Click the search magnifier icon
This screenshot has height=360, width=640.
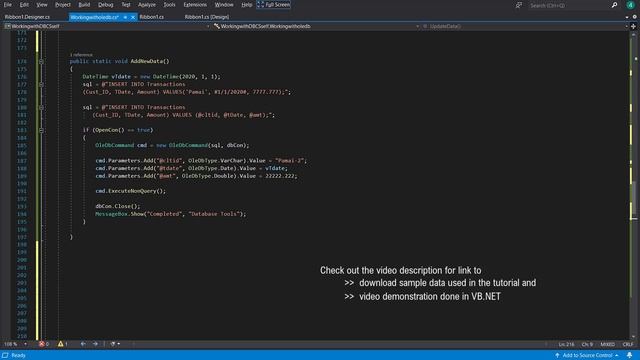pyautogui.click(x=614, y=5)
